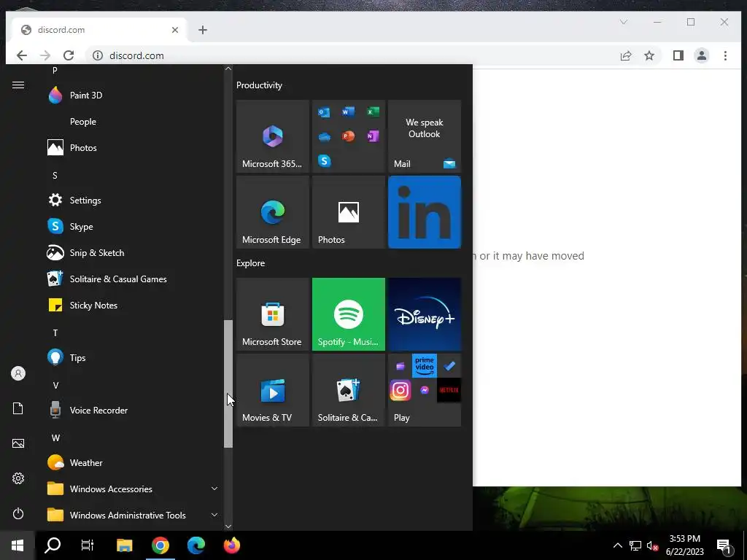747x560 pixels.
Task: Click the Chrome address bar
Action: tap(352, 55)
